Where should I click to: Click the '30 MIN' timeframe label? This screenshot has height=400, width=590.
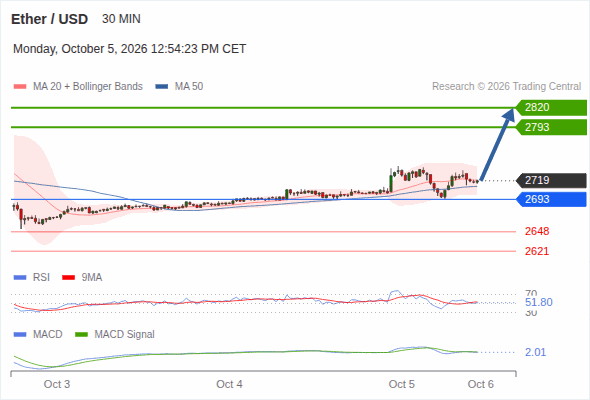point(121,19)
